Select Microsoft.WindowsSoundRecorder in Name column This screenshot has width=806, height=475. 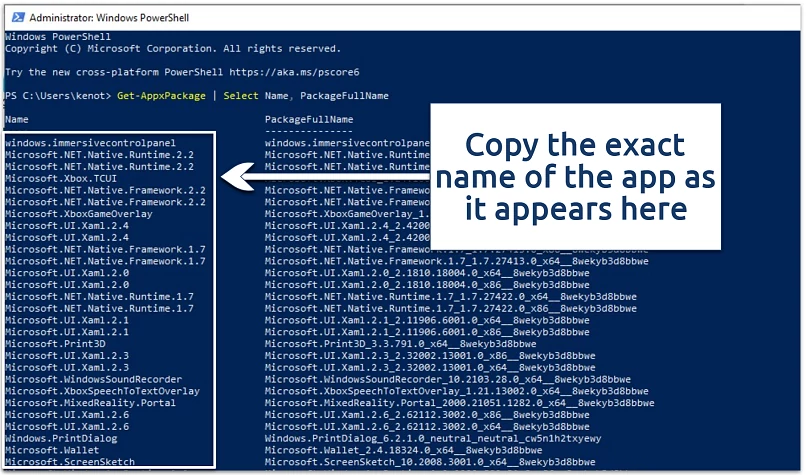[x=94, y=380]
